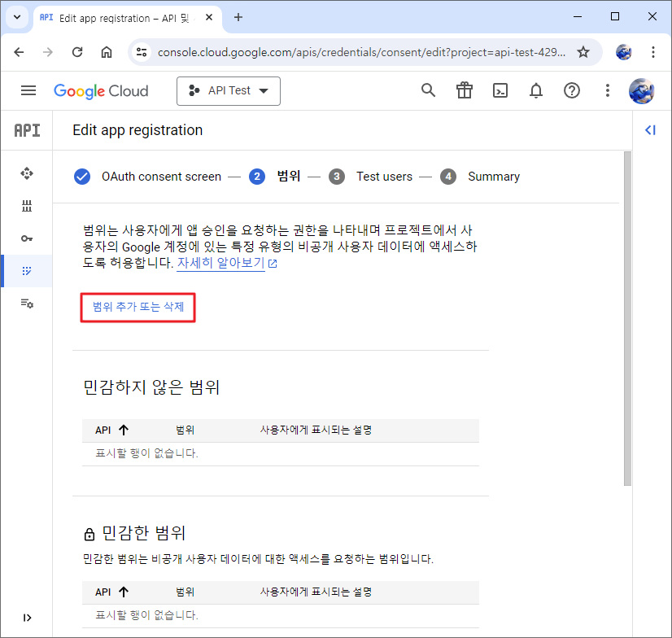The height and width of the screenshot is (638, 672).
Task: Close the Edit app registration tab
Action: pyautogui.click(x=209, y=17)
